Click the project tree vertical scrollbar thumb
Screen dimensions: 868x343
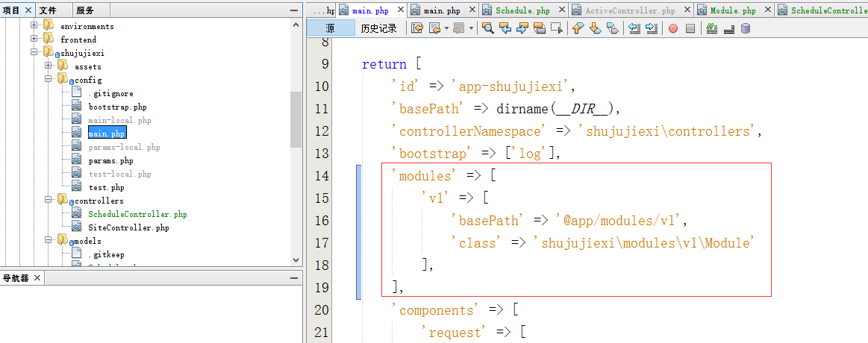(x=296, y=119)
